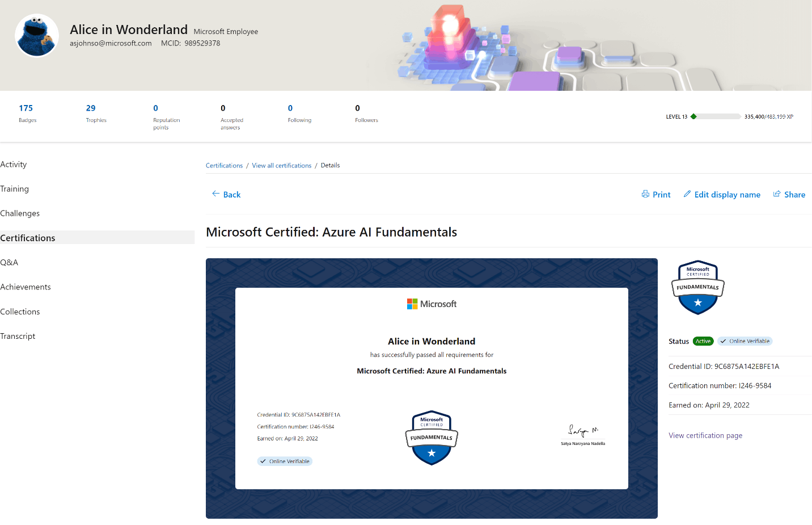The image size is (812, 525).
Task: Click the certificate's Earned on line
Action: pyautogui.click(x=287, y=439)
